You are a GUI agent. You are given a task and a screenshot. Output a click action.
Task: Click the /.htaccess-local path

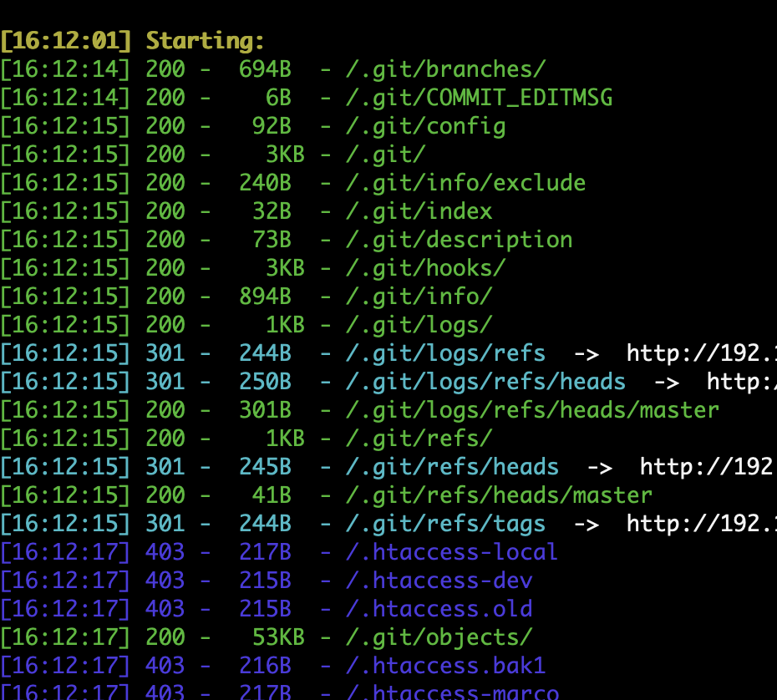tap(451, 552)
